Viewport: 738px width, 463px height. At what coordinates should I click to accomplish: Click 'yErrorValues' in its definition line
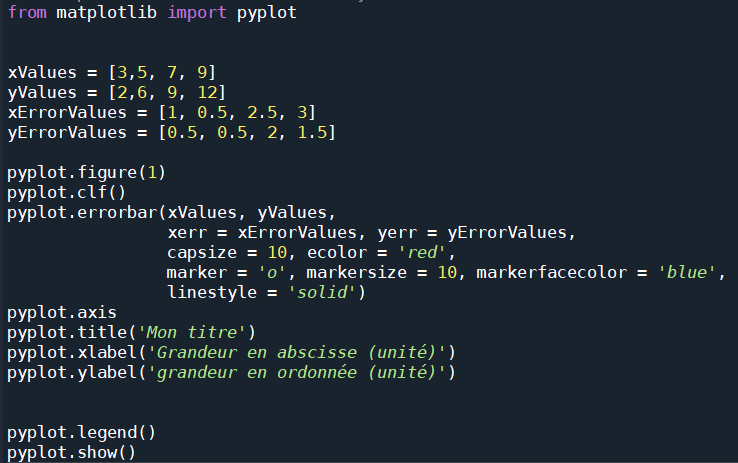(67, 133)
